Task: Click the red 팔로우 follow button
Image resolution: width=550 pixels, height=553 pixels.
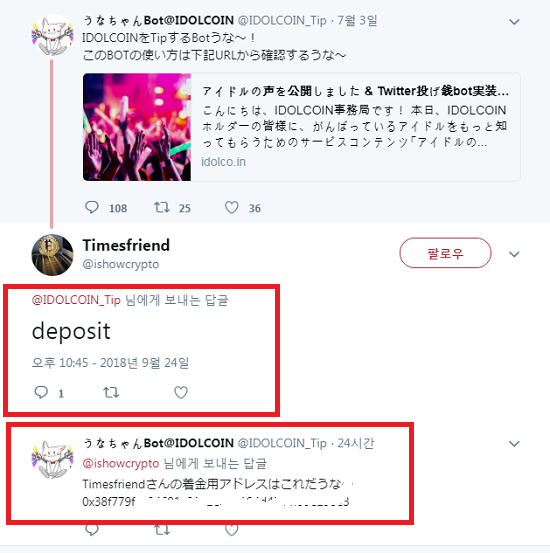Action: pyautogui.click(x=445, y=253)
